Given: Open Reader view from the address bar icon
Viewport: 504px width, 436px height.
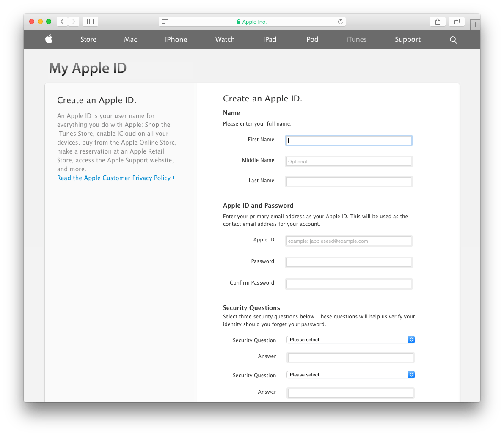Looking at the screenshot, I should (165, 22).
